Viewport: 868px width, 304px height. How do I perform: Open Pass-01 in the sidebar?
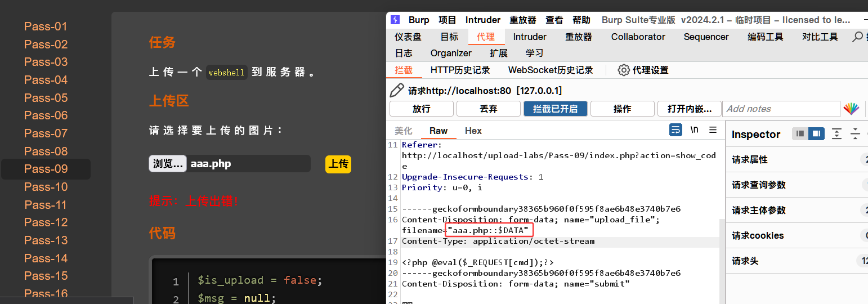(x=46, y=26)
